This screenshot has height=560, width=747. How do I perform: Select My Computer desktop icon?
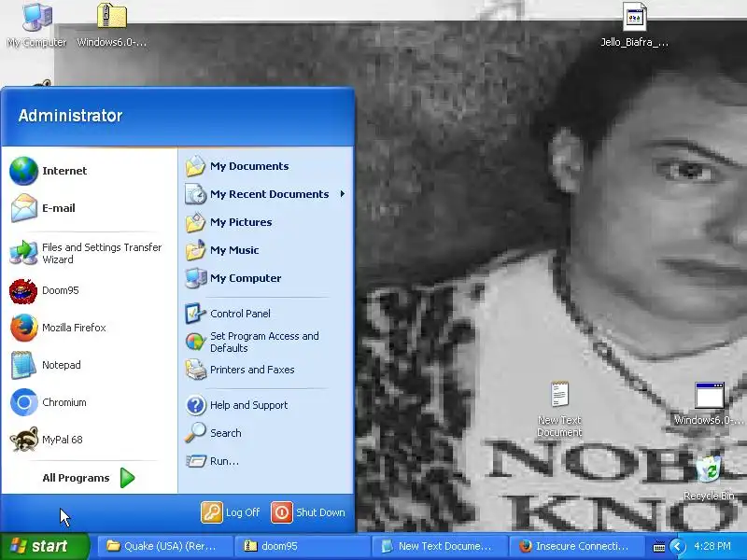(x=36, y=25)
